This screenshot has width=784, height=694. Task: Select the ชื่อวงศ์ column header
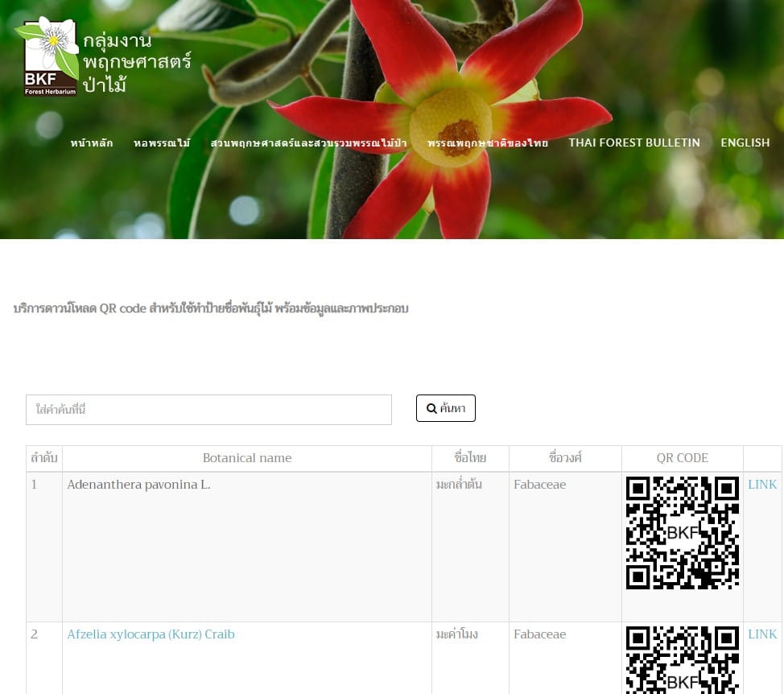[565, 458]
